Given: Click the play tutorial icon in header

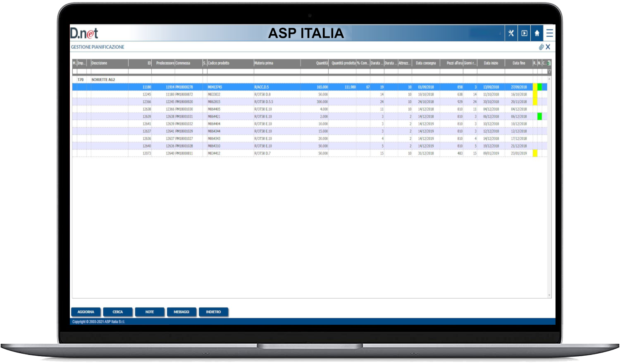Looking at the screenshot, I should point(524,33).
